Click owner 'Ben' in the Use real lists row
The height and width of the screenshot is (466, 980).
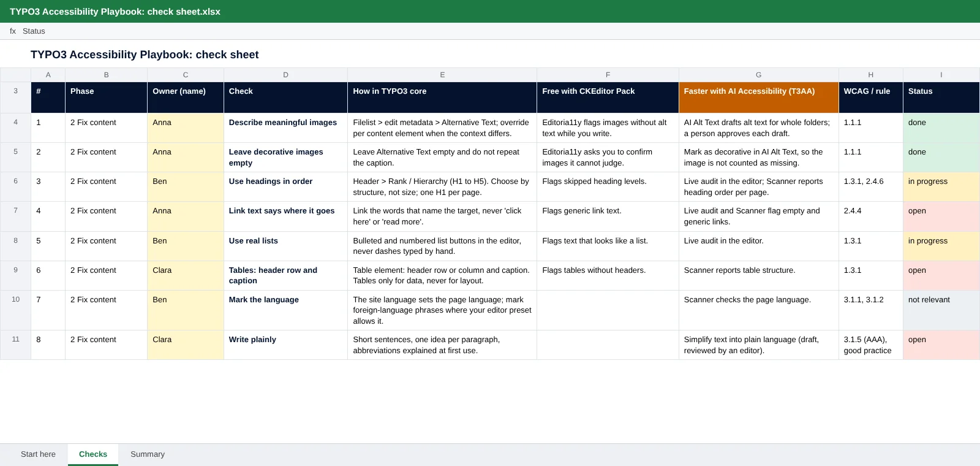point(186,246)
